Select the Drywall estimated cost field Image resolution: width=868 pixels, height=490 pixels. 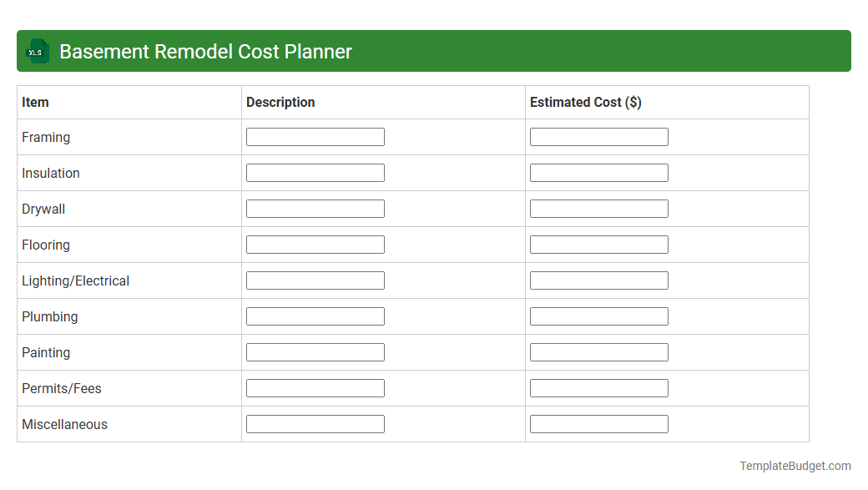pyautogui.click(x=598, y=208)
